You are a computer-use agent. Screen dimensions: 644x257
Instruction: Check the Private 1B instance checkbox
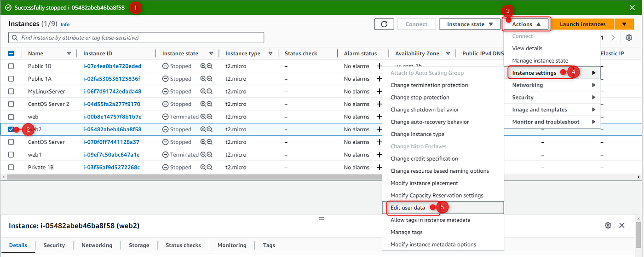tap(11, 168)
